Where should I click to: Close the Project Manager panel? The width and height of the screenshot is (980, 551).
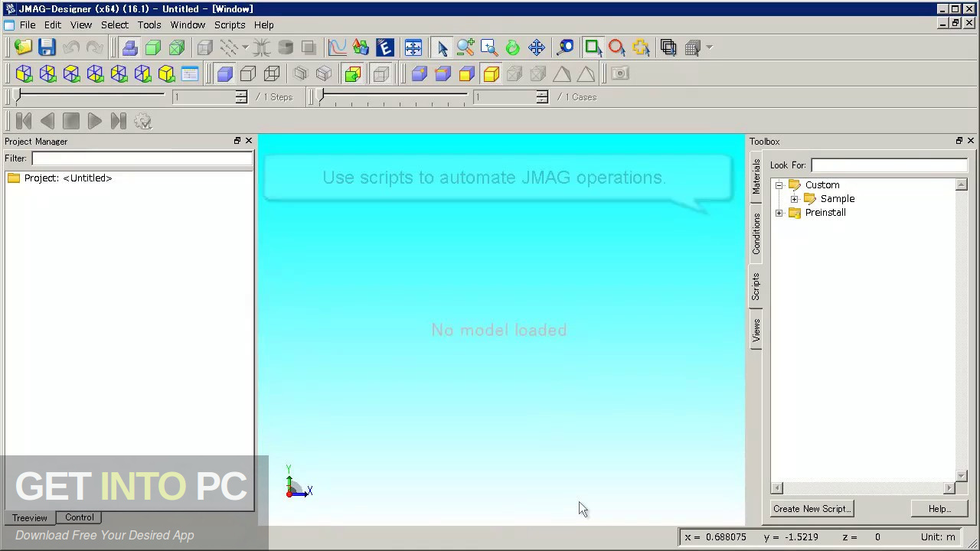(249, 141)
